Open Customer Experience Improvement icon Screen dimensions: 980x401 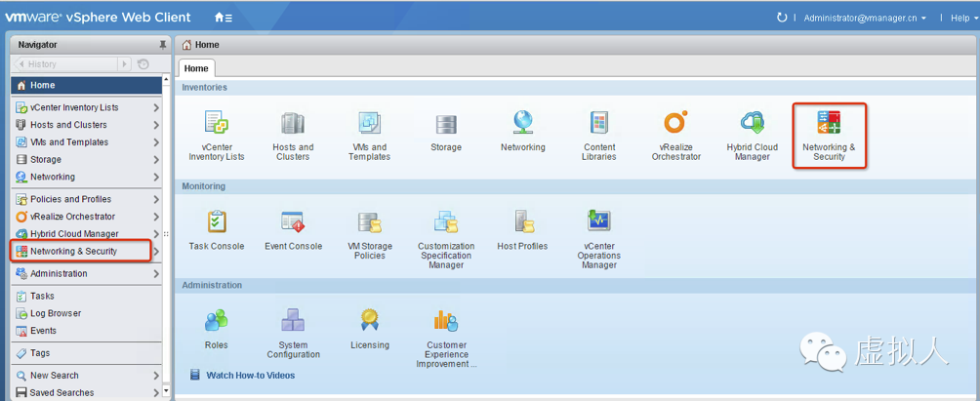coord(446,321)
